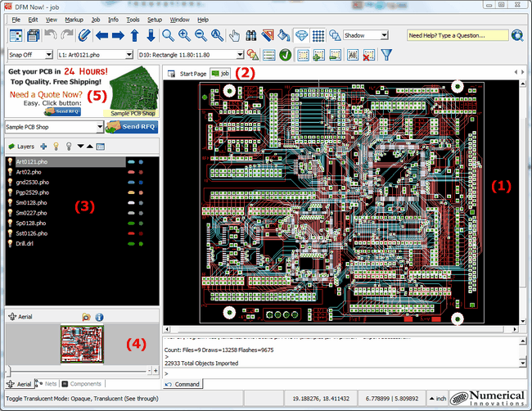Open the Tools menu
This screenshot has width=532, height=411.
point(133,20)
